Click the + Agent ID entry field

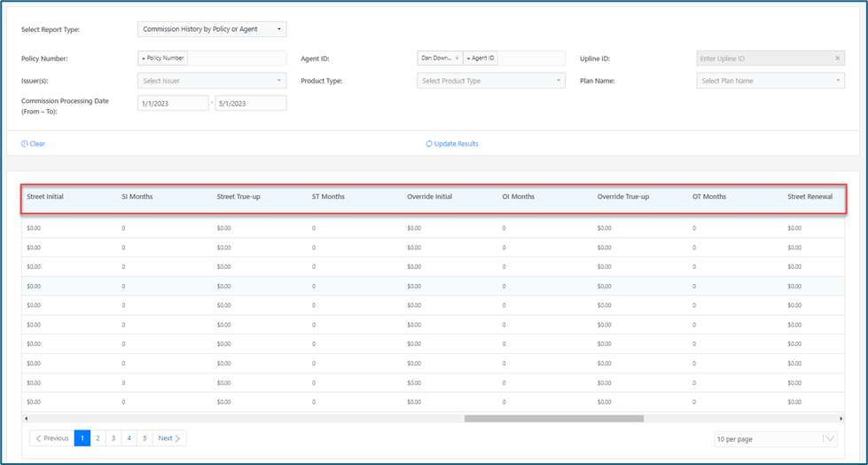click(x=480, y=59)
